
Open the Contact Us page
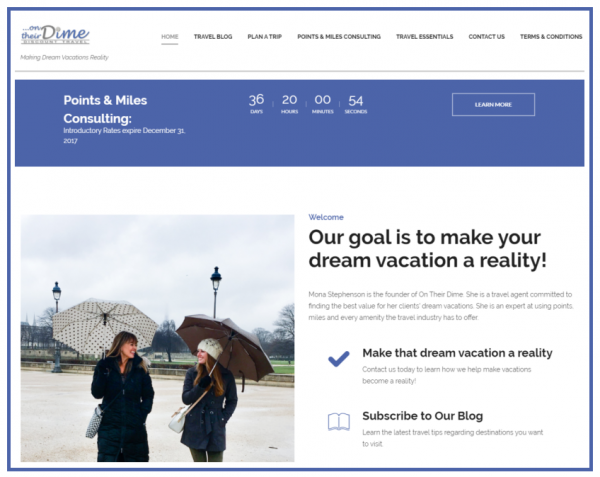point(486,37)
